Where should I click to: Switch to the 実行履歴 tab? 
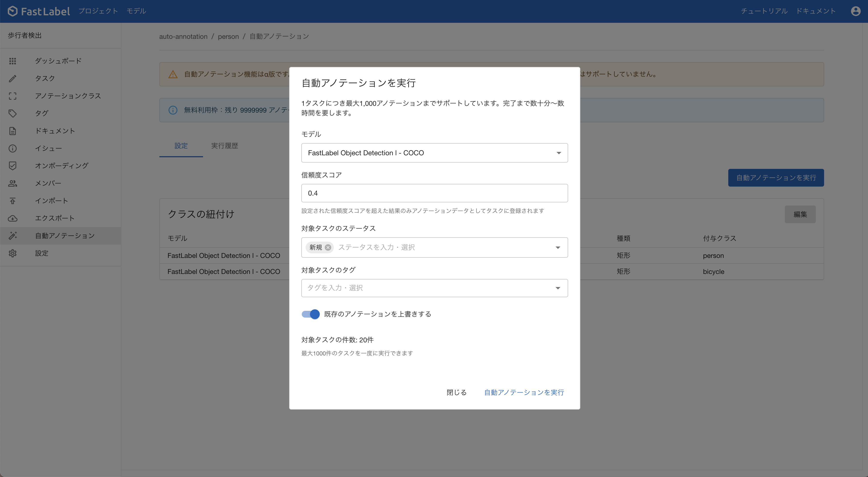pos(224,146)
